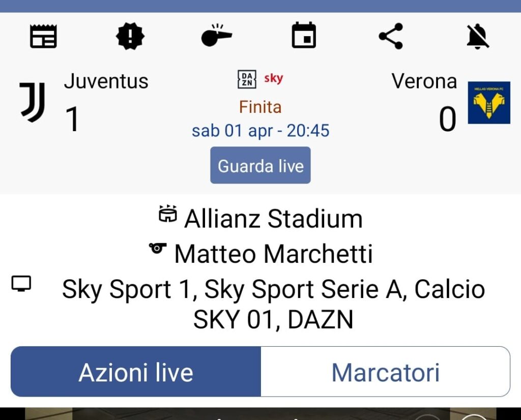Tap the Juventus team name
Viewport: 521px width, 420px height.
click(106, 81)
